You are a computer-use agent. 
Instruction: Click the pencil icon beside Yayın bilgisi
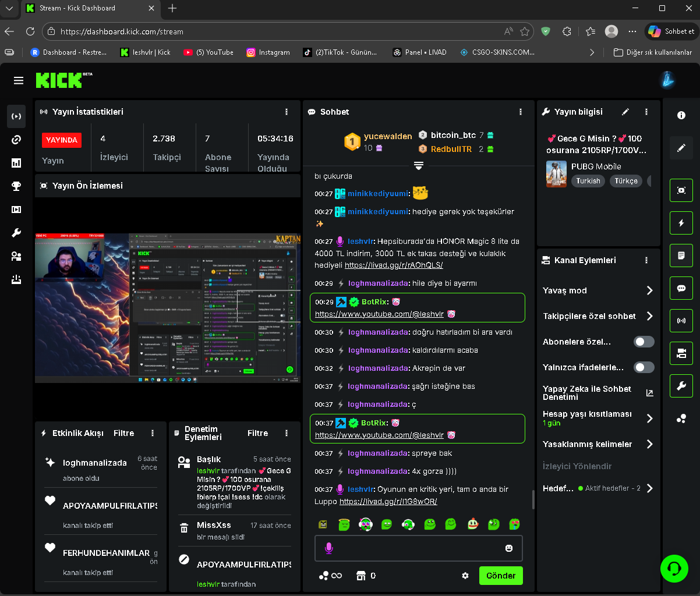625,112
